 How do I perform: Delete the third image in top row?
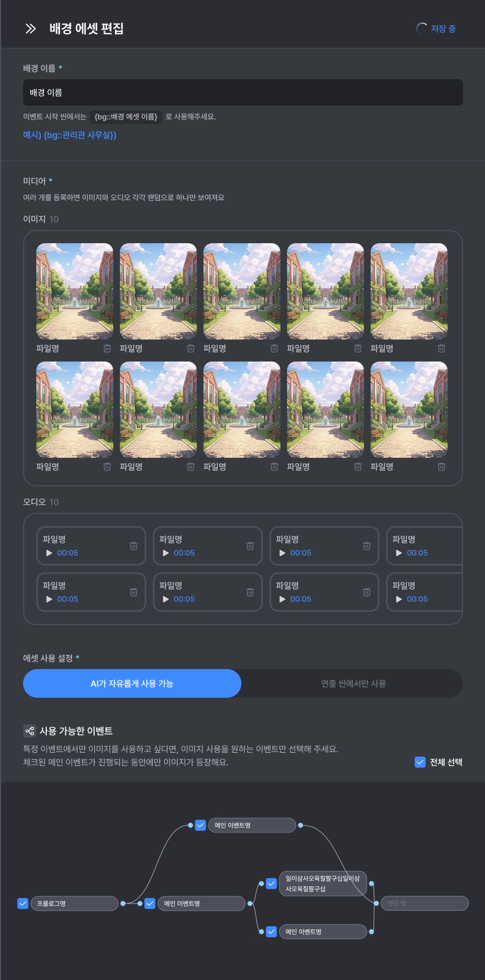(x=274, y=348)
